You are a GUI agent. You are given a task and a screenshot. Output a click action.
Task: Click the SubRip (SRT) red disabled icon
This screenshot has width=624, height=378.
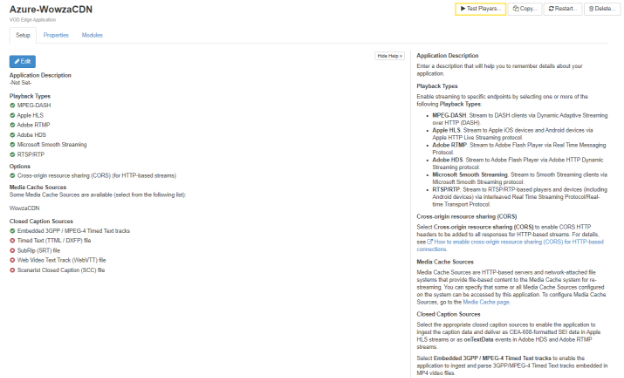[12, 251]
